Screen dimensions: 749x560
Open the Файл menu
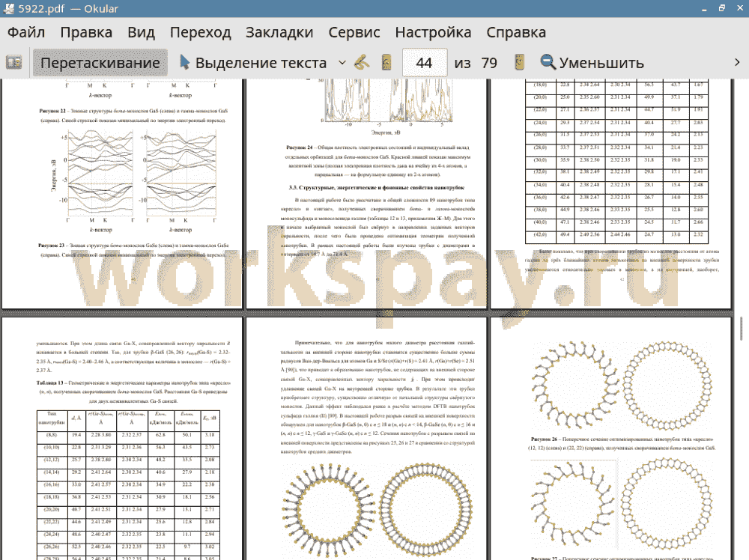26,32
